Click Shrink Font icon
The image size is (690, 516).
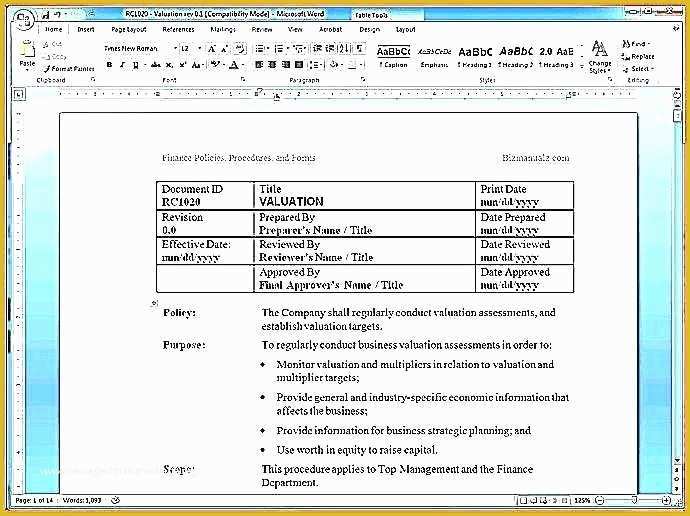click(x=224, y=48)
